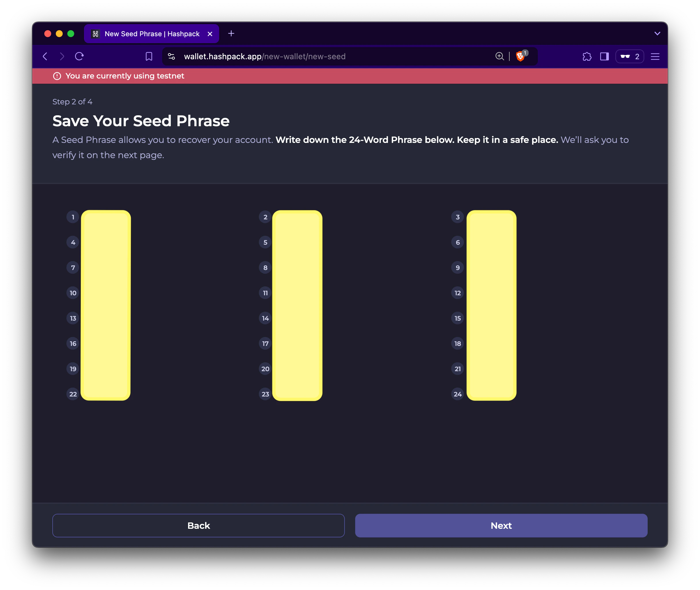This screenshot has width=700, height=590.
Task: Bookmark this page via bookmark icon
Action: pyautogui.click(x=149, y=56)
